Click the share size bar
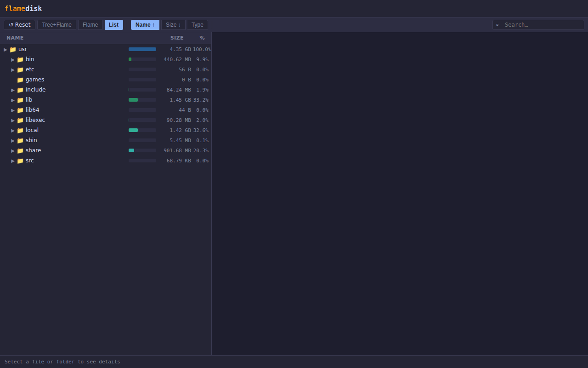This screenshot has width=588, height=368. [x=142, y=150]
